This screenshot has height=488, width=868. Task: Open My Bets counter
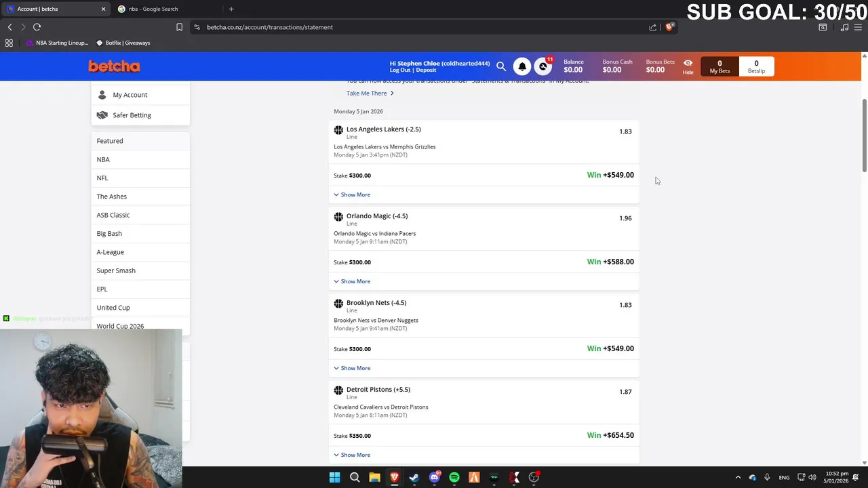pyautogui.click(x=719, y=66)
